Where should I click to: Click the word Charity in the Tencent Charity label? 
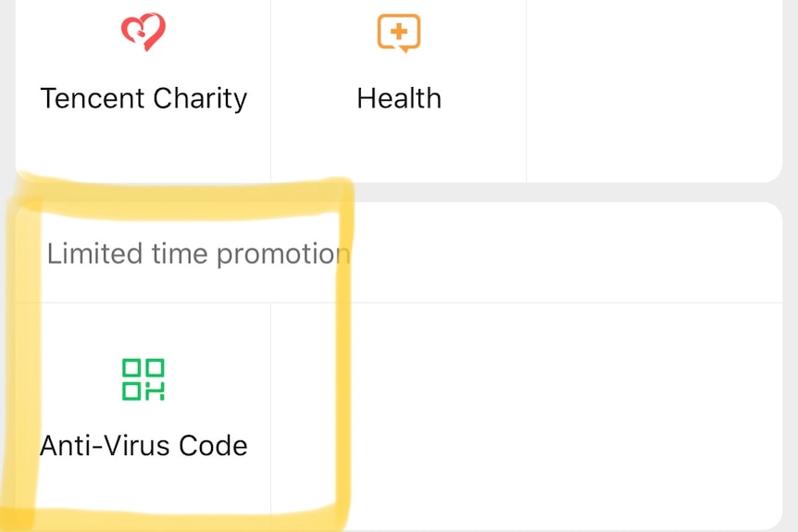click(x=200, y=98)
